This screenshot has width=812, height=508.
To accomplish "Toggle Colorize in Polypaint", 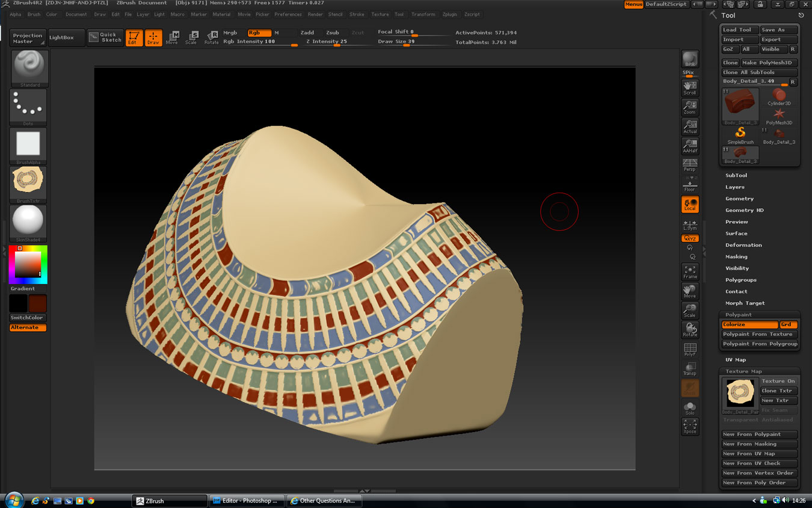I will [x=749, y=324].
